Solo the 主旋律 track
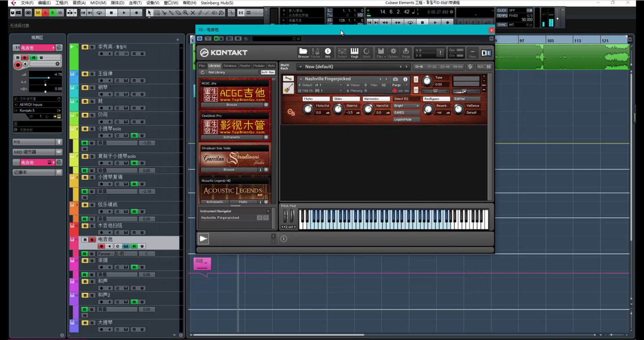Screen dimensions: 644x340 tap(92, 74)
